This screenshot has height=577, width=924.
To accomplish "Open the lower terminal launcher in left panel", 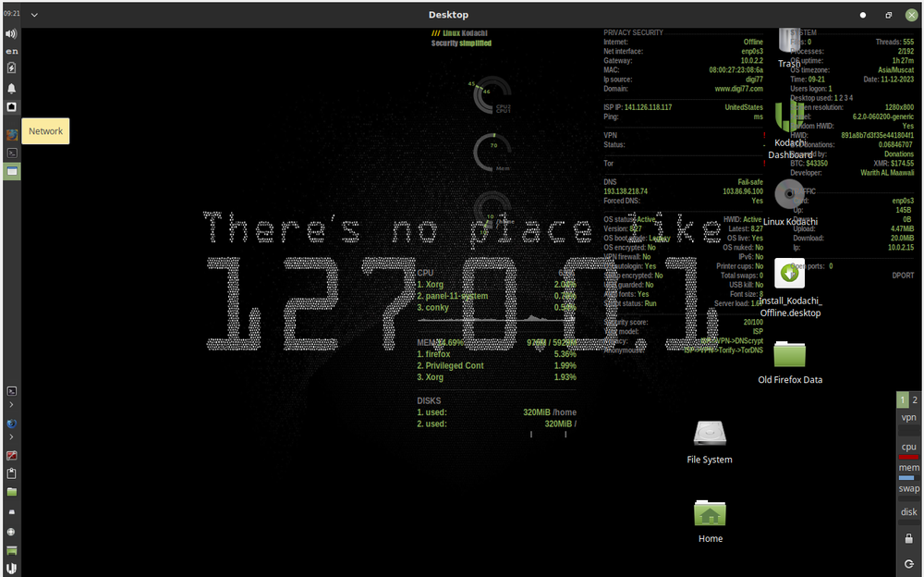I will 11,391.
